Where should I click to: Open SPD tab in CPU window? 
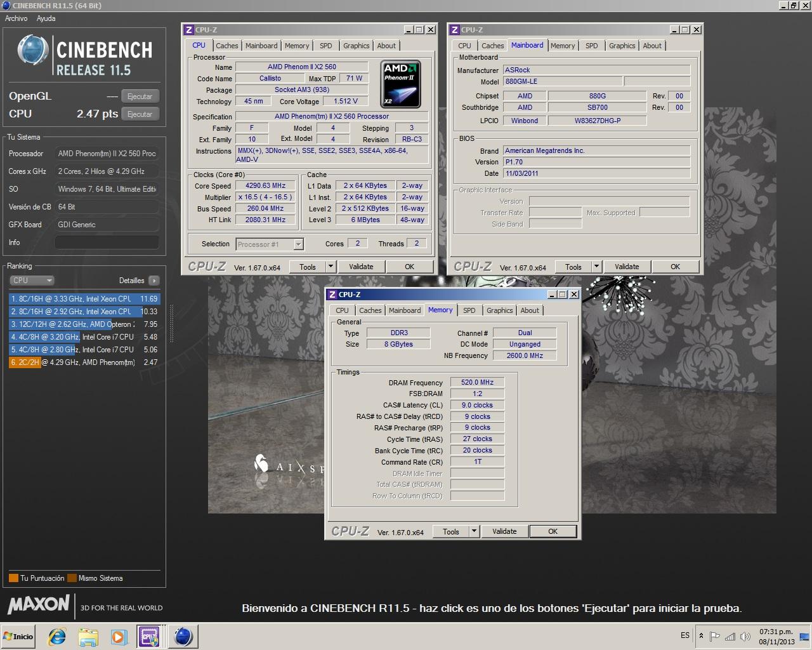click(326, 46)
